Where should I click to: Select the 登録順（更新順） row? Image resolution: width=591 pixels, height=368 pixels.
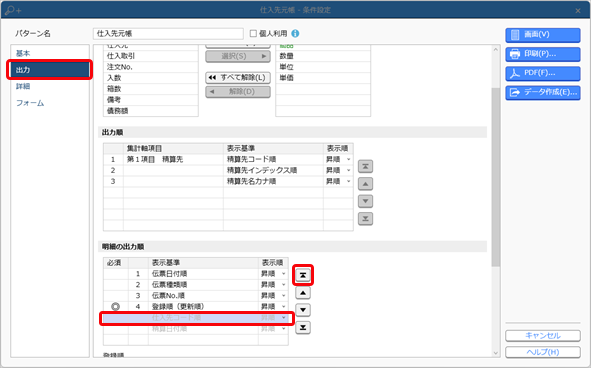(x=196, y=307)
